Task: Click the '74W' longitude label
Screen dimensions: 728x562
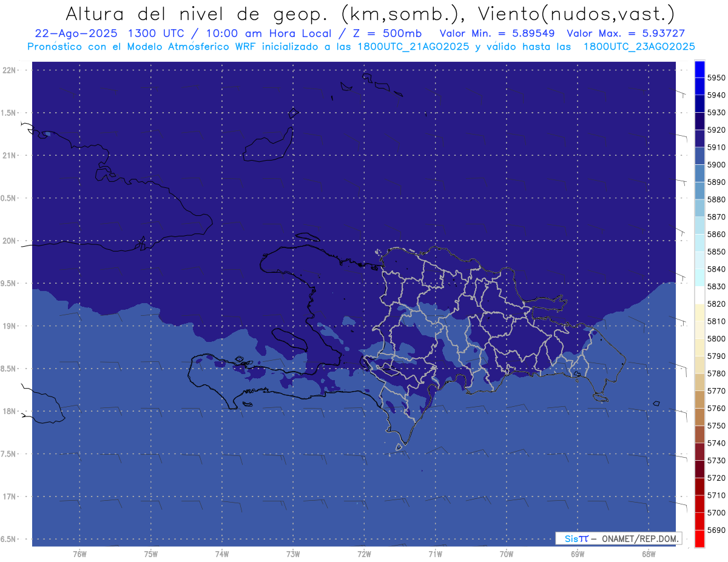Action: click(x=221, y=554)
